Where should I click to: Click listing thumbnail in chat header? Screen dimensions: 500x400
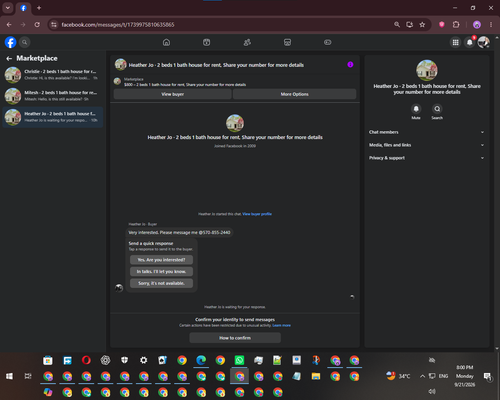click(x=121, y=65)
